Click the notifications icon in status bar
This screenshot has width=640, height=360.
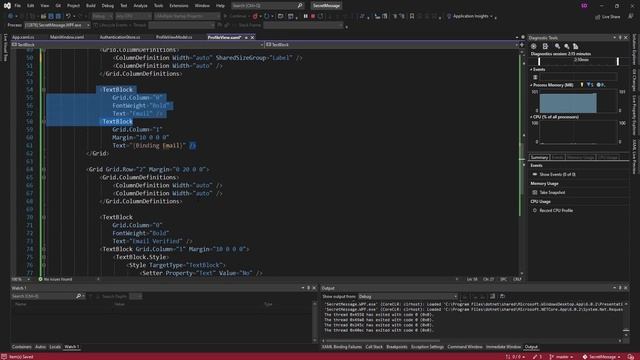pos(631,357)
